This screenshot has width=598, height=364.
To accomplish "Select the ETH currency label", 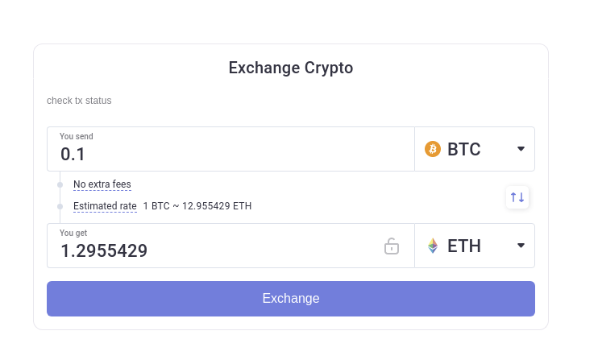I will click(463, 246).
